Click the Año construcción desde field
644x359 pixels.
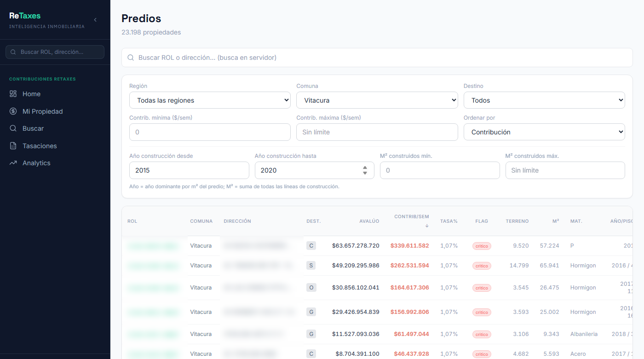(x=189, y=170)
